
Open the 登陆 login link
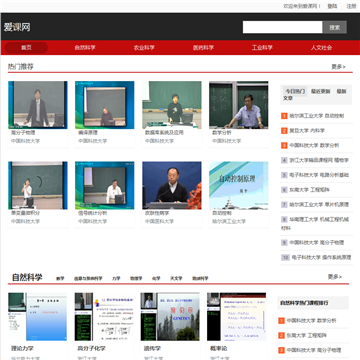[332, 6]
